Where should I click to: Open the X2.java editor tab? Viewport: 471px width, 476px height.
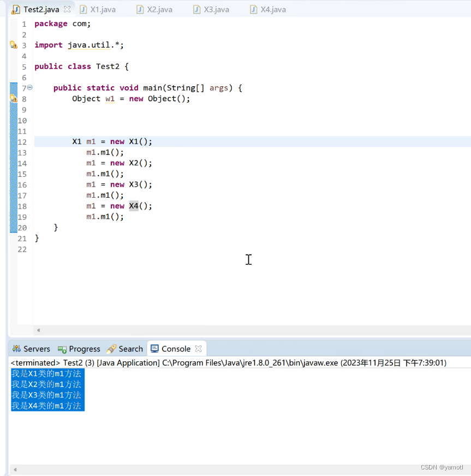click(154, 9)
